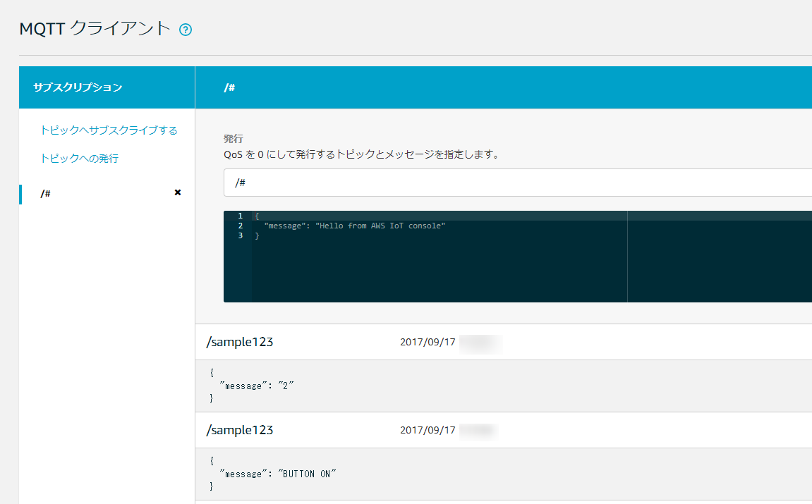The image size is (812, 504).
Task: Click the /# topic title in the blue header
Action: coord(229,87)
